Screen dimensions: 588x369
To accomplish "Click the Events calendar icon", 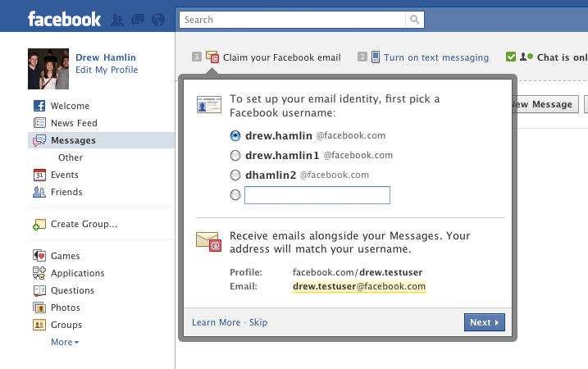I will [39, 175].
